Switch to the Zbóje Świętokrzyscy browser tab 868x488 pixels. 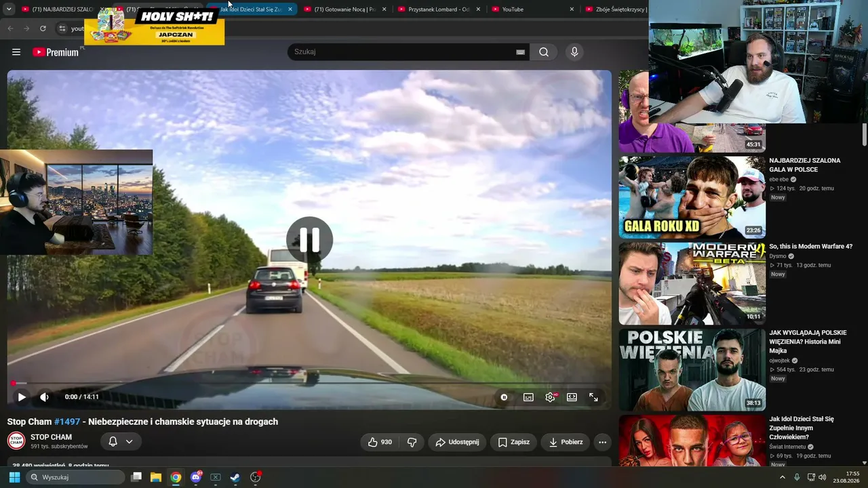(x=615, y=9)
